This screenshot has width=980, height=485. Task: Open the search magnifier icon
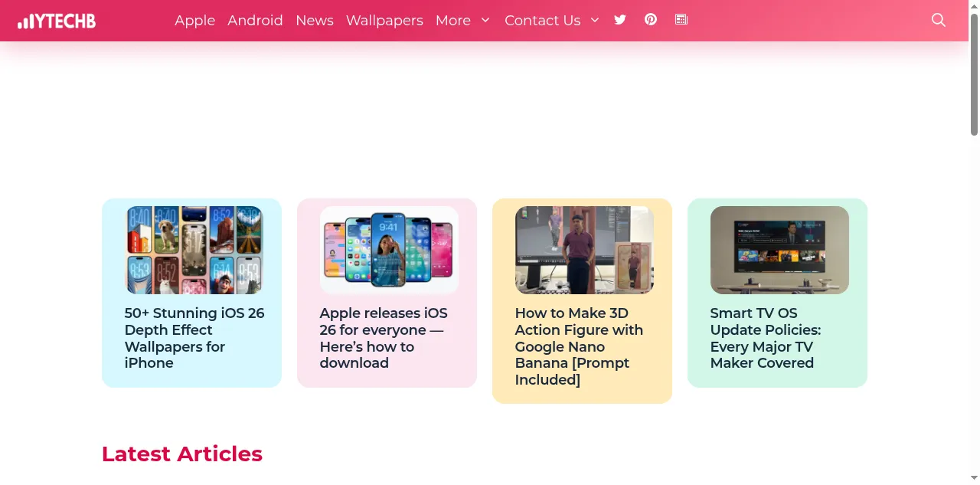pyautogui.click(x=939, y=21)
